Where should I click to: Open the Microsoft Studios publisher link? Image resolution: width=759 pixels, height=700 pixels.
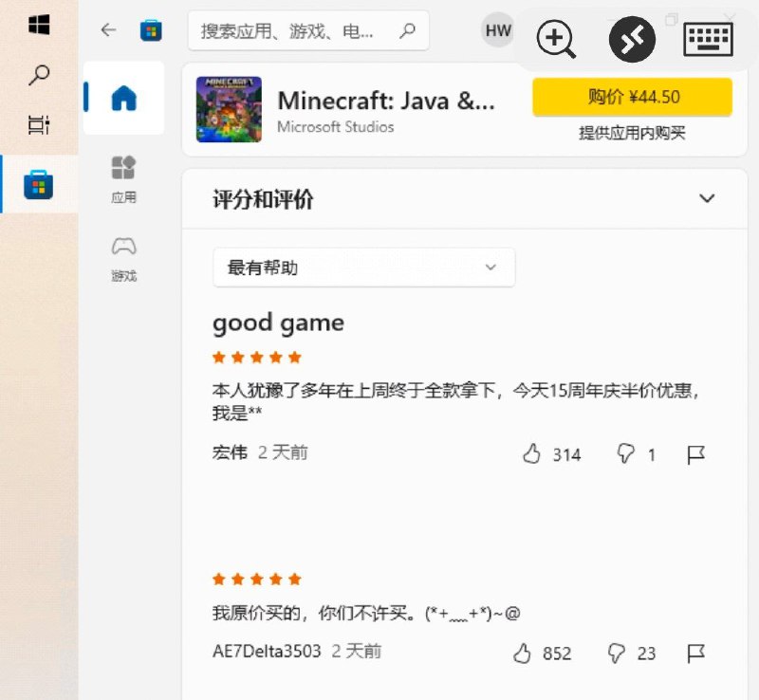point(336,127)
